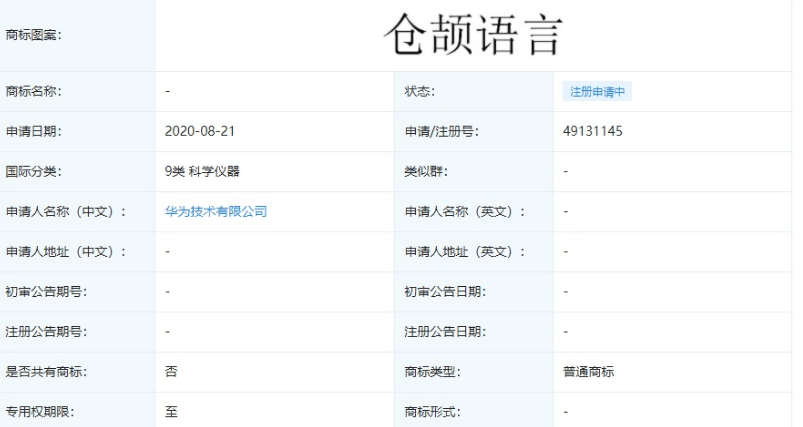Screen dimensions: 803x427
Task: Click the 专用权期限 label
Action: tap(40, 411)
